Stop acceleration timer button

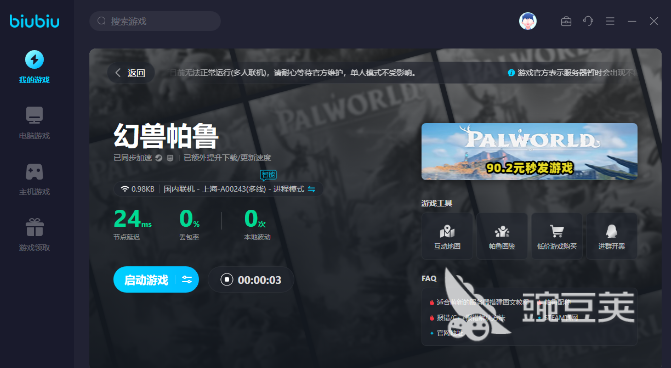226,280
